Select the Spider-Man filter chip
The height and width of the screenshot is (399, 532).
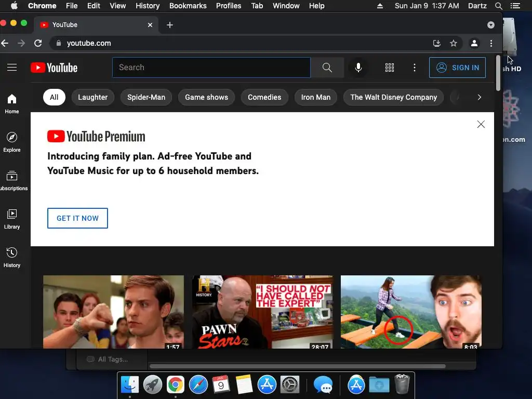pos(146,97)
